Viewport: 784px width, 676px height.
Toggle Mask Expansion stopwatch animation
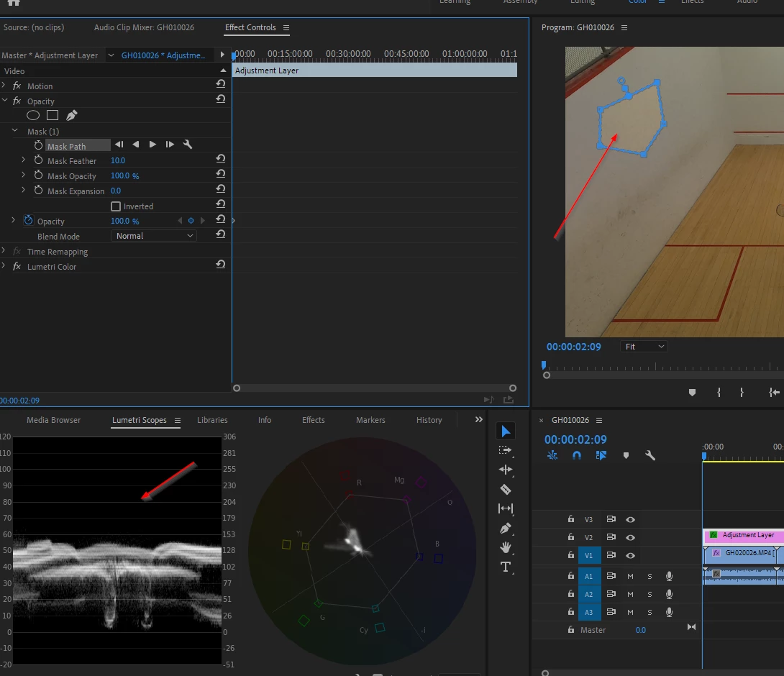point(39,190)
